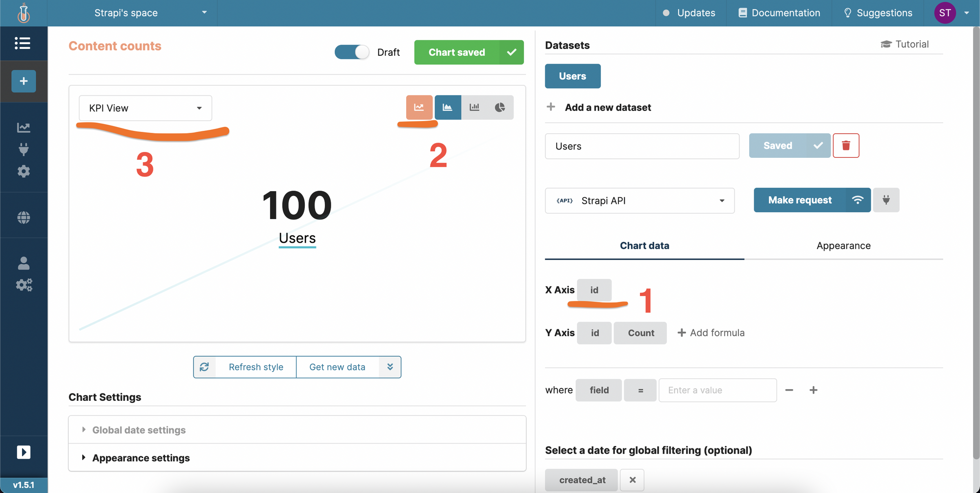
Task: Click the plug icon beside Make request
Action: (x=886, y=200)
